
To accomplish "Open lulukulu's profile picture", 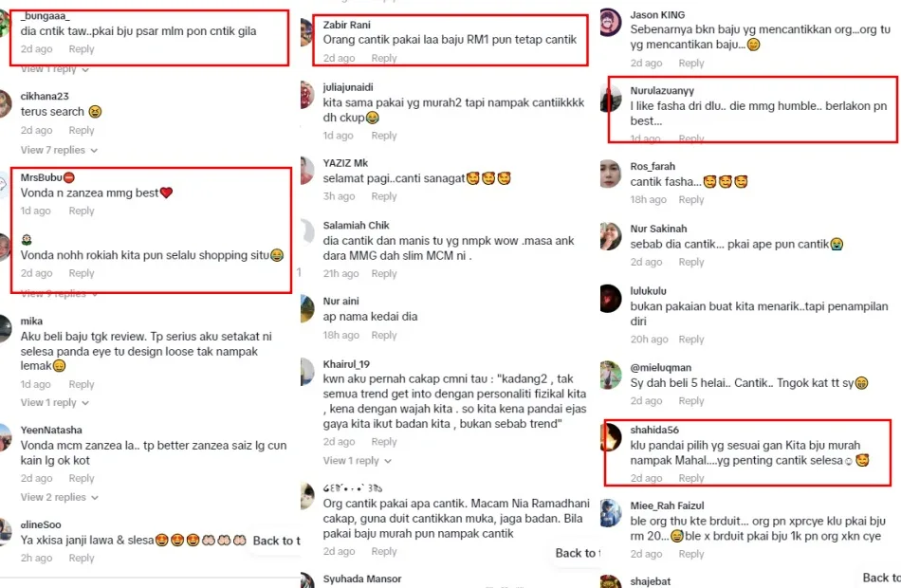I will click(x=611, y=299).
